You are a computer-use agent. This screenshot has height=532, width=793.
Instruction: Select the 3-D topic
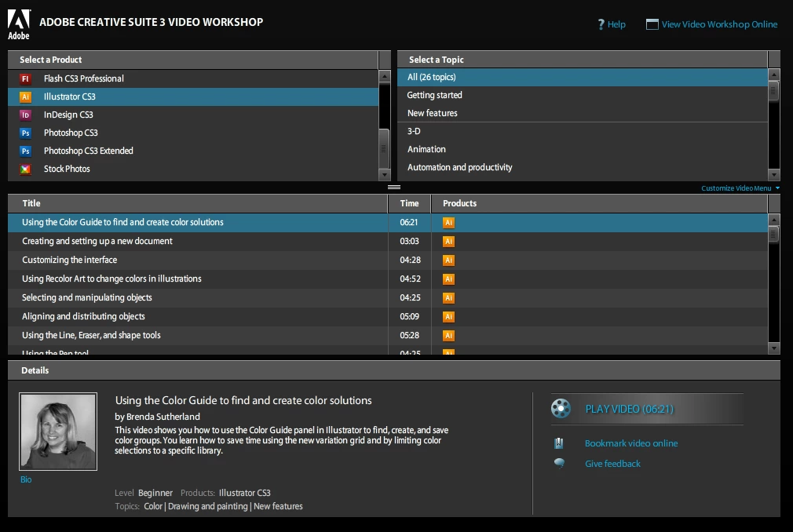pyautogui.click(x=582, y=131)
